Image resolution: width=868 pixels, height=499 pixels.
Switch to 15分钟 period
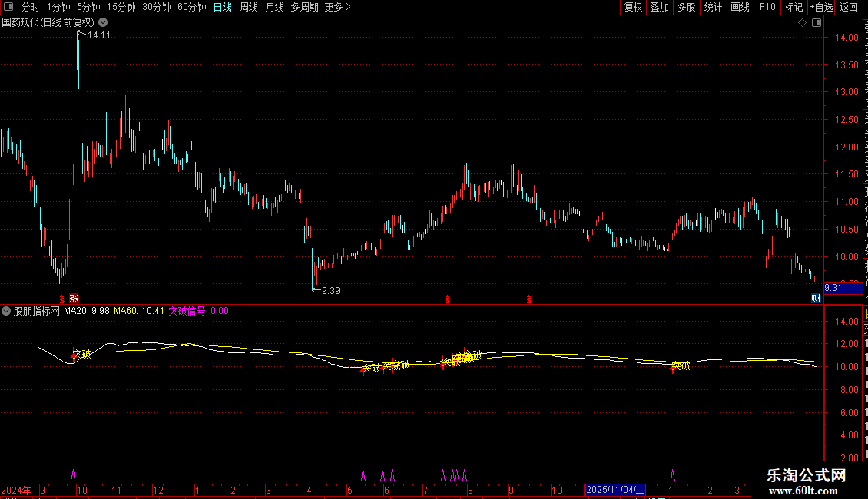click(x=121, y=7)
